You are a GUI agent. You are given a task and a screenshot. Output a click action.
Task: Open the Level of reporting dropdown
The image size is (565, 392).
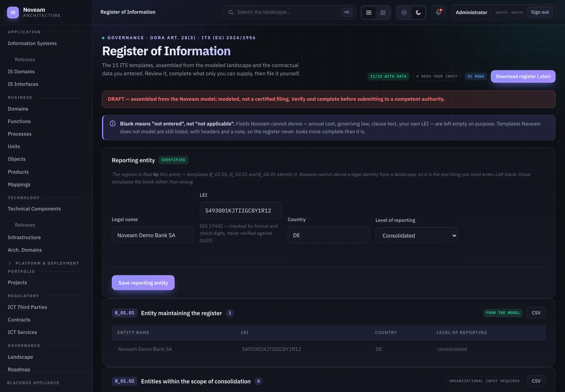(x=416, y=236)
